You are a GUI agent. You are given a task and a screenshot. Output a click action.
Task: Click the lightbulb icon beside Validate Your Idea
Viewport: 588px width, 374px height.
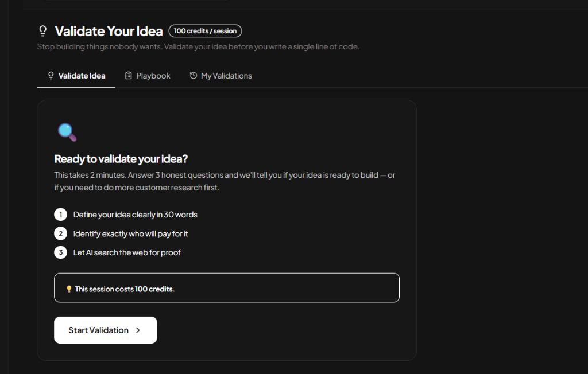pyautogui.click(x=43, y=31)
